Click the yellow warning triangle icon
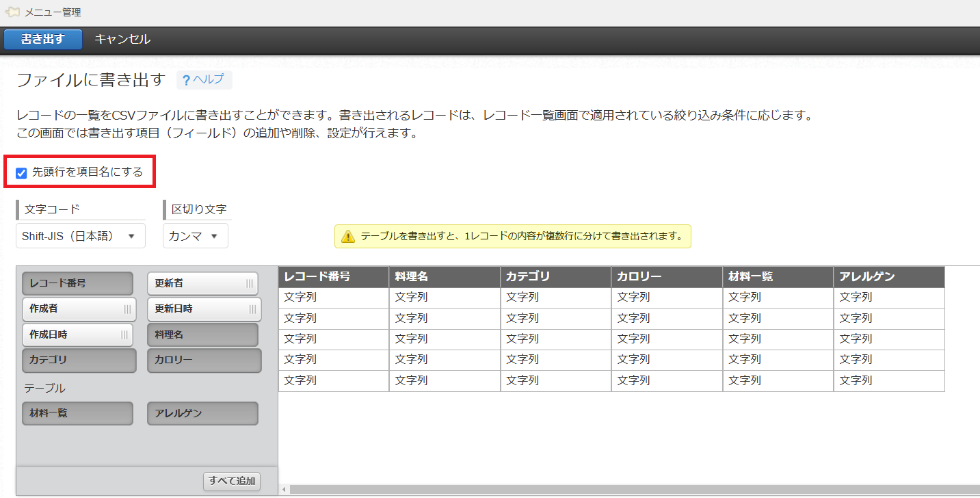 tap(348, 237)
